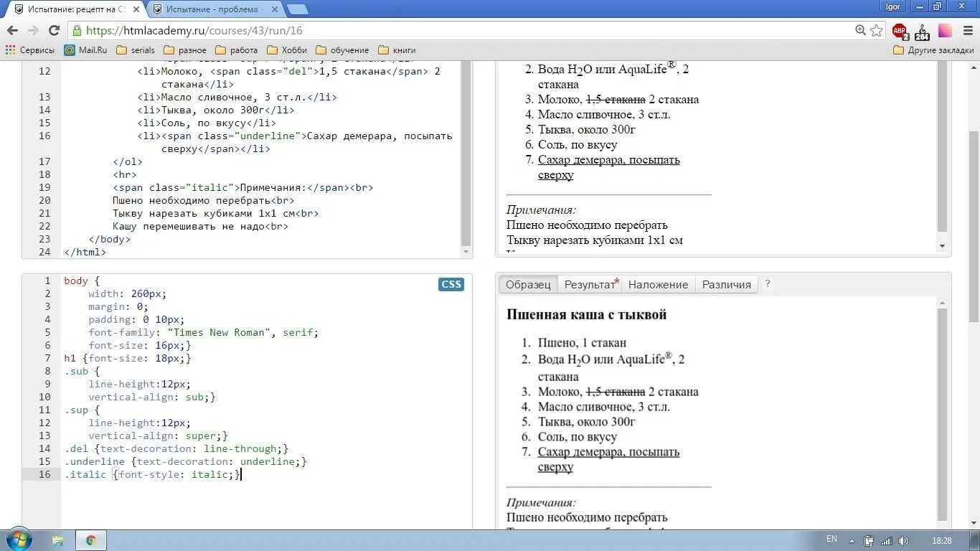Select the Результат tab
980x551 pixels.
590,284
